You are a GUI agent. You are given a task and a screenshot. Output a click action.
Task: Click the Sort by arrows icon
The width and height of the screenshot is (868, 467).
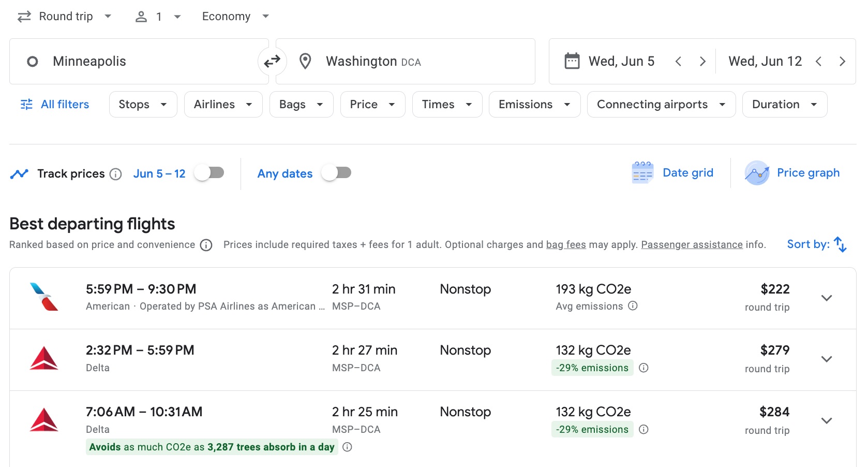pyautogui.click(x=841, y=244)
